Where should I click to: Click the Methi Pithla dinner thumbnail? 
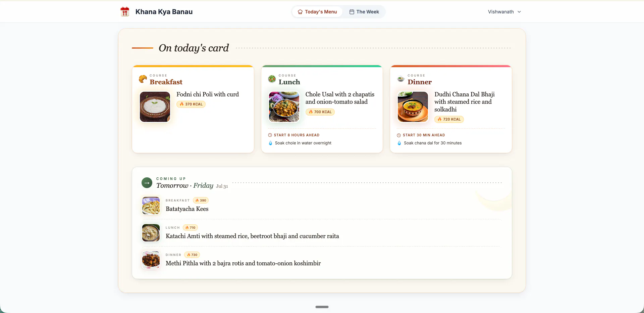point(151,260)
